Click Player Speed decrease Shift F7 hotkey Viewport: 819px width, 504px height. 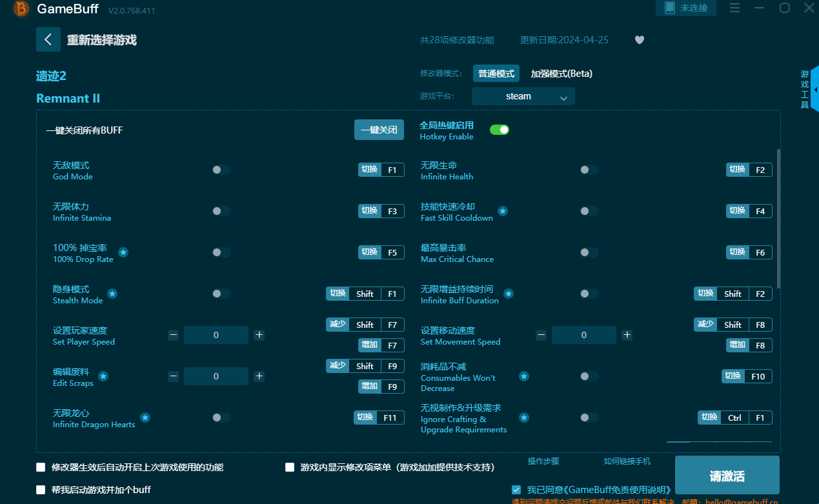coord(365,325)
